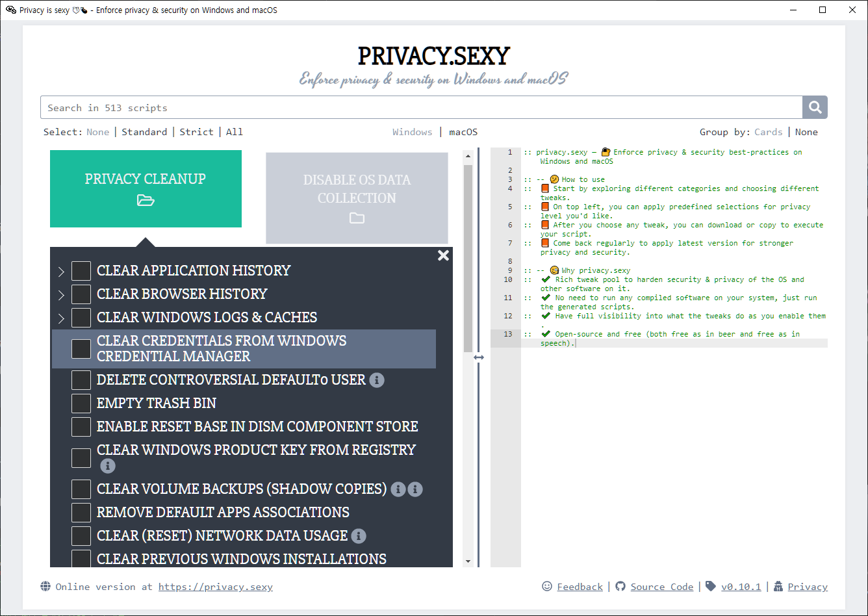Image resolution: width=868 pixels, height=616 pixels.
Task: Click the tag icon next to v0.10.1
Action: pos(711,586)
